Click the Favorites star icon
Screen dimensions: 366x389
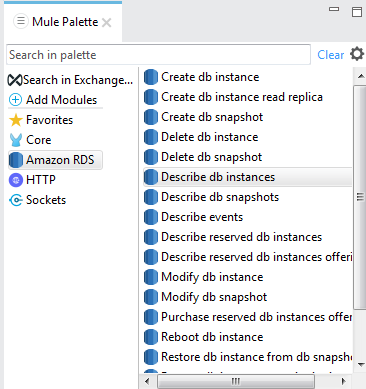coord(16,120)
